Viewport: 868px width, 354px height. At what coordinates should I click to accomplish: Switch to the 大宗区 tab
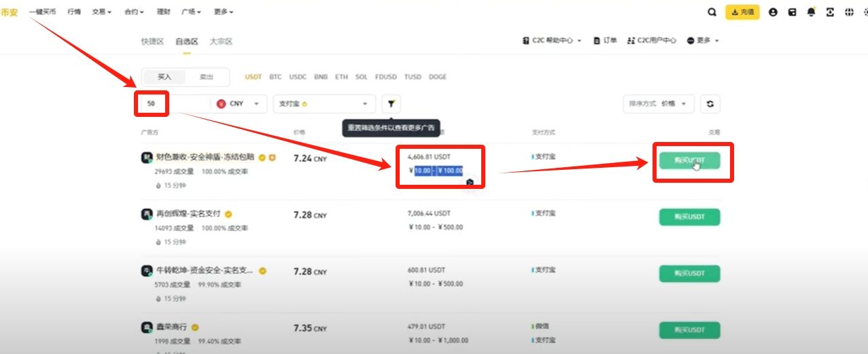coord(221,41)
